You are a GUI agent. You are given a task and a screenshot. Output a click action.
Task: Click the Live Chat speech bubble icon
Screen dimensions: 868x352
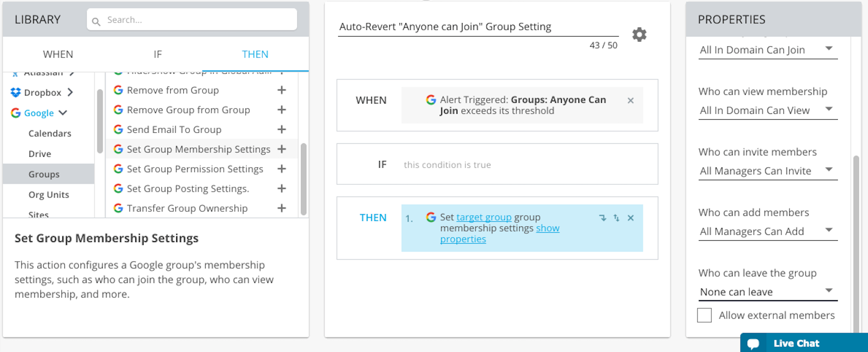pos(753,344)
